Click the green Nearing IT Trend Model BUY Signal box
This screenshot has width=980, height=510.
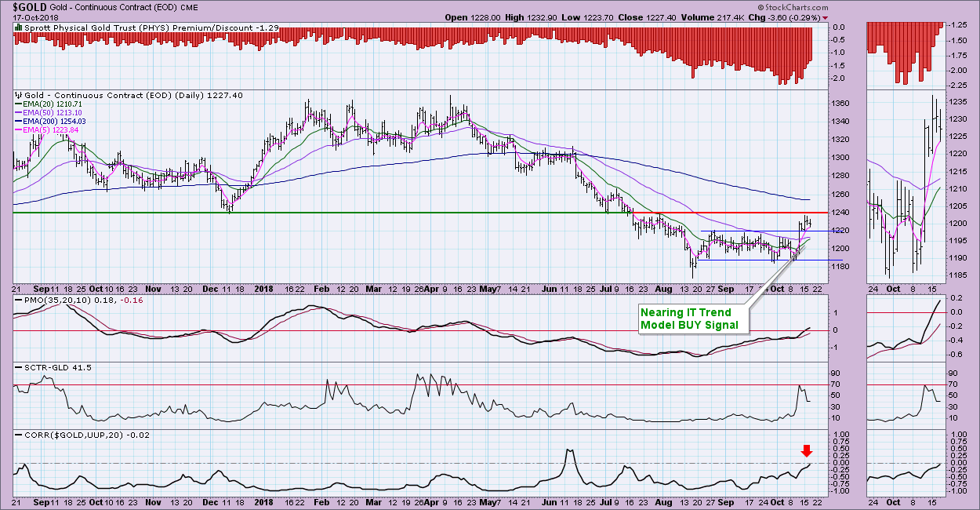[x=690, y=319]
